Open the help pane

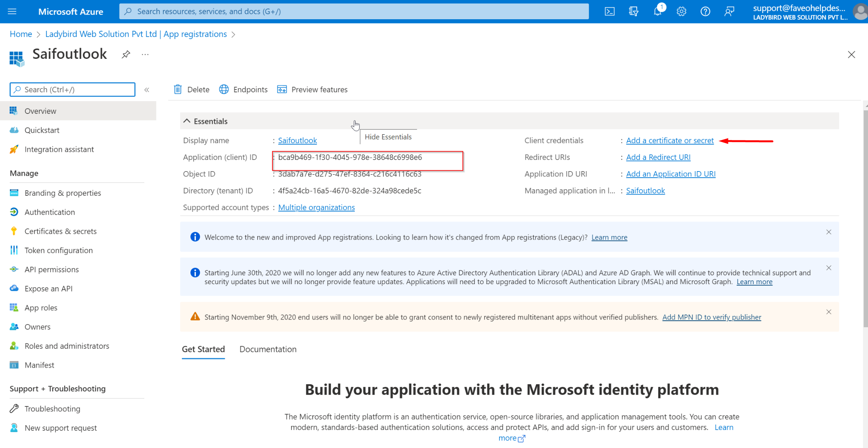[705, 11]
